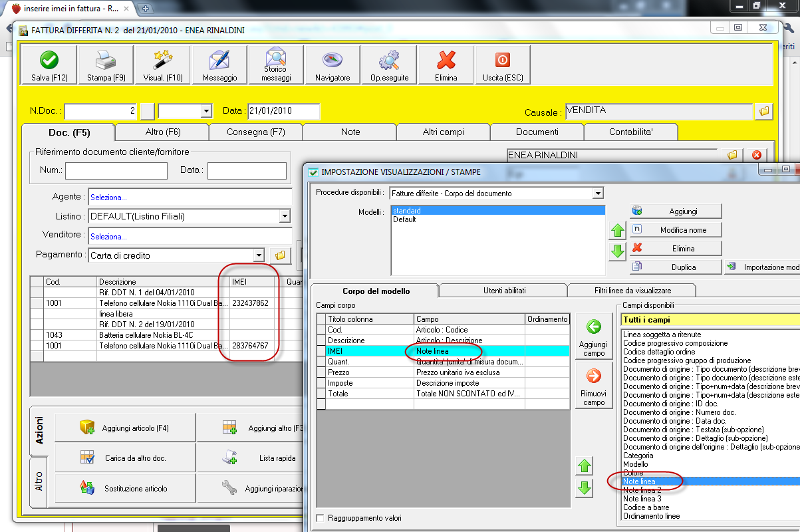The width and height of the screenshot is (800, 532).
Task: Open the Navigatore compass button
Action: tap(333, 65)
